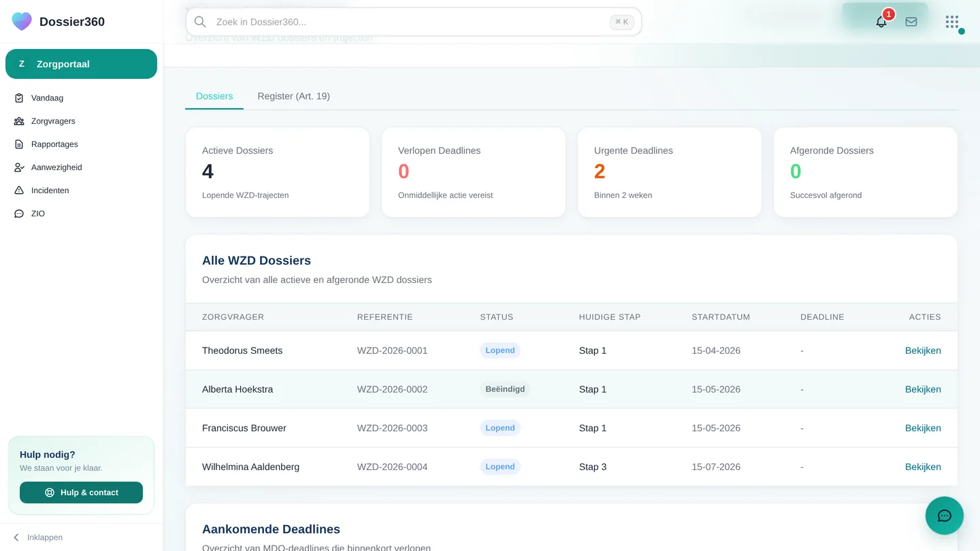The height and width of the screenshot is (551, 980).
Task: Click the search magnifier icon
Action: pyautogui.click(x=200, y=22)
